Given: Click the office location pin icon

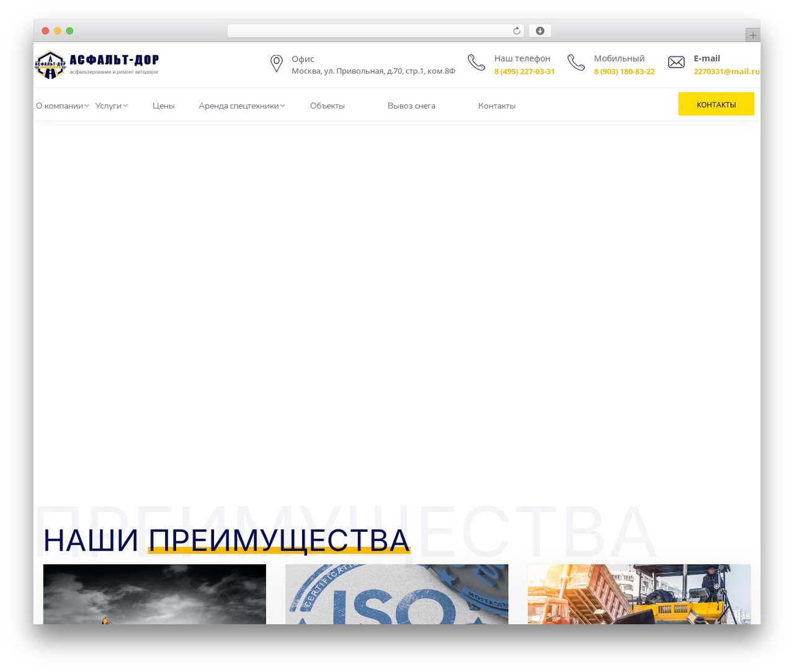Looking at the screenshot, I should point(277,63).
